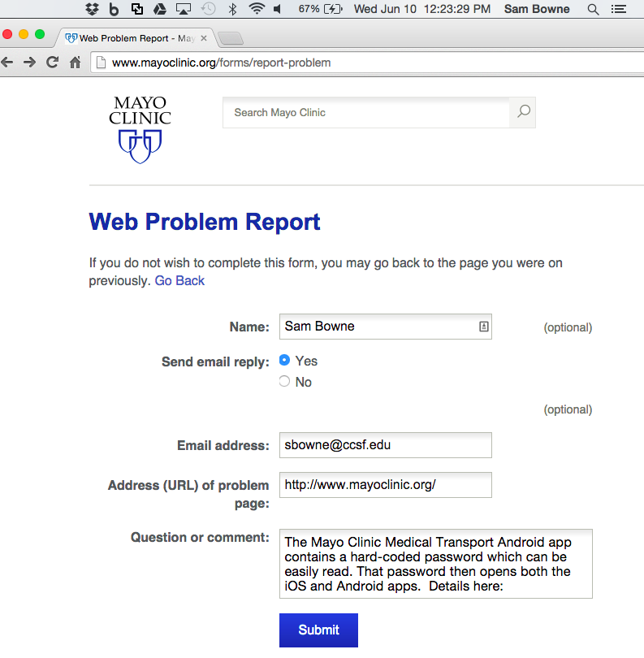Click the browser home icon
Image resolution: width=644 pixels, height=658 pixels.
click(x=75, y=63)
